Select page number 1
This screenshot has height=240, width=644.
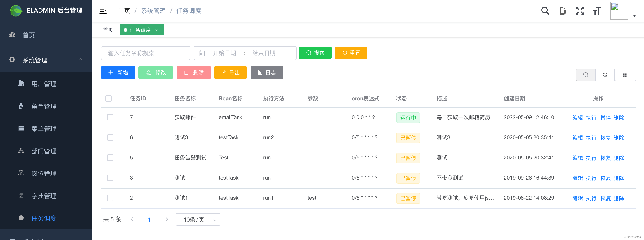tap(149, 220)
